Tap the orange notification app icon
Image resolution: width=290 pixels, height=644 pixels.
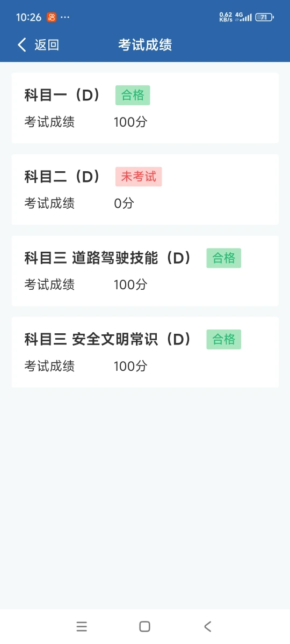pyautogui.click(x=52, y=17)
